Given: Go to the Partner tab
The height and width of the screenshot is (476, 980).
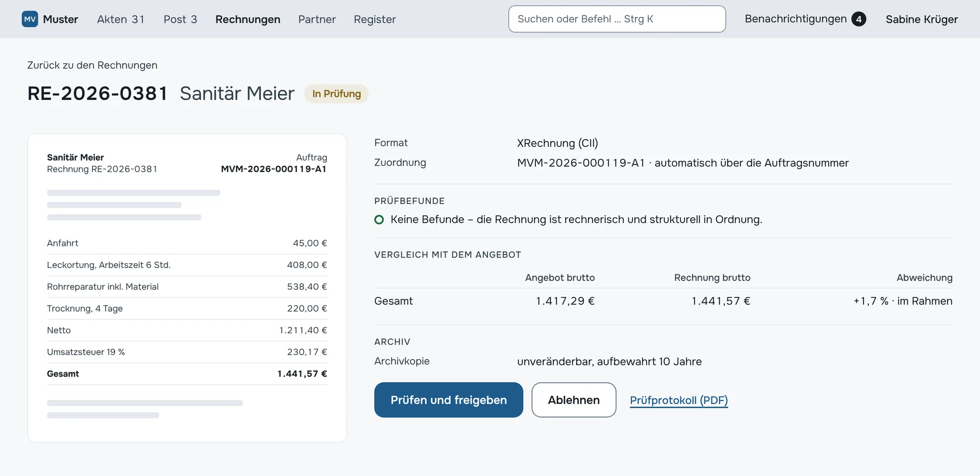Looking at the screenshot, I should pos(317,19).
